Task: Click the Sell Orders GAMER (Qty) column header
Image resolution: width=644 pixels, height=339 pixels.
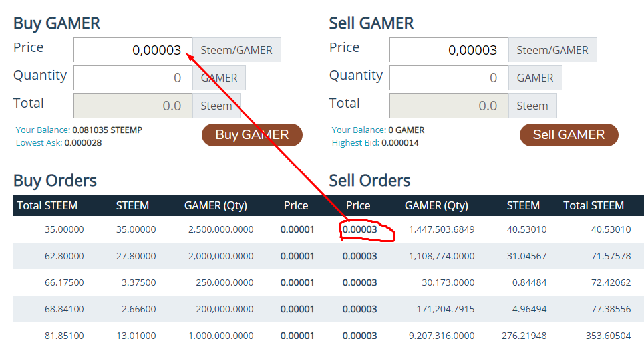Action: [436, 205]
